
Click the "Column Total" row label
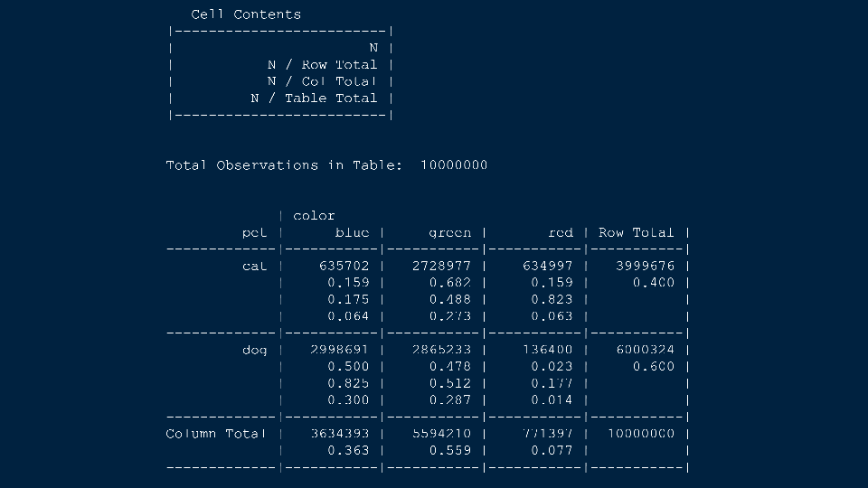click(216, 434)
